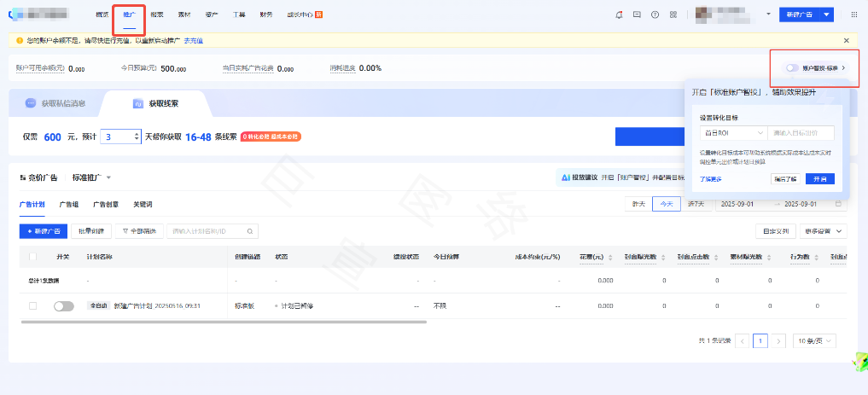Open the 素材 top menu
Screen dimensions: 868x395
(x=184, y=15)
